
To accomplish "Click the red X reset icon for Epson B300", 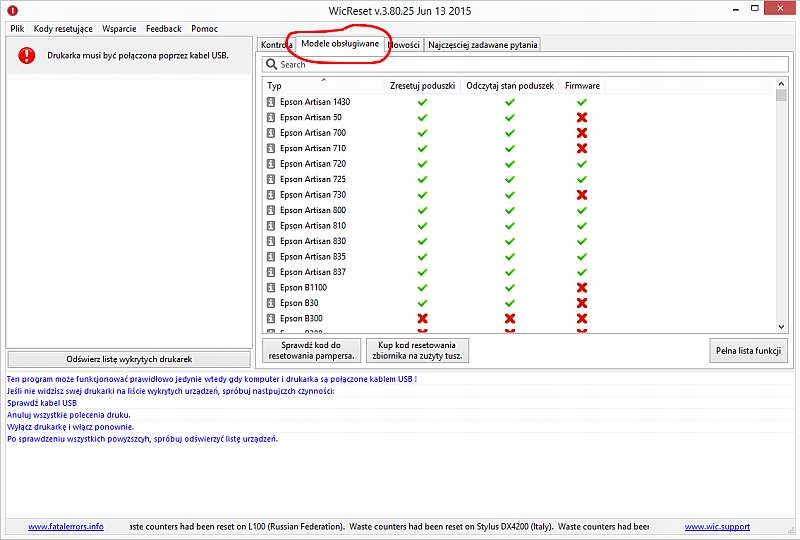I will click(422, 319).
